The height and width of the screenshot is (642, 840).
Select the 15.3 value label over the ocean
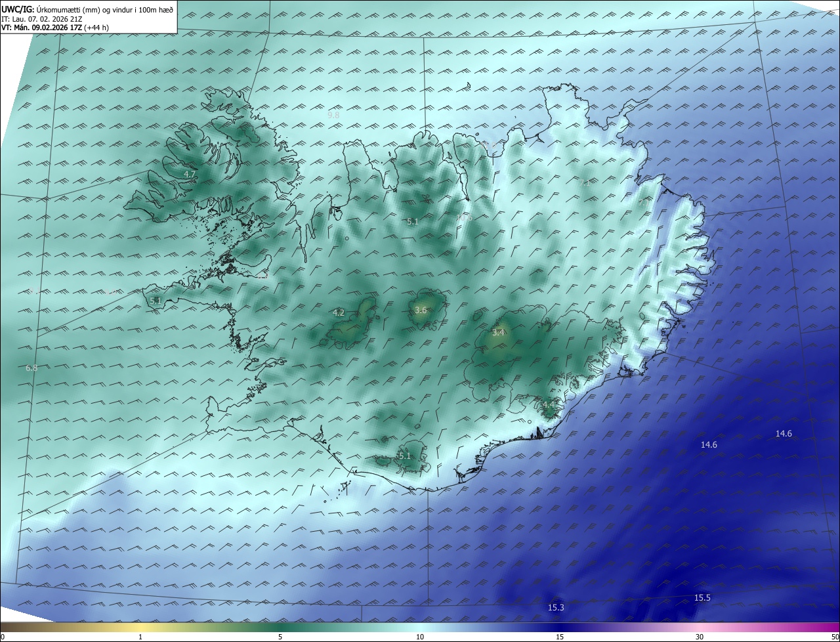pos(556,608)
